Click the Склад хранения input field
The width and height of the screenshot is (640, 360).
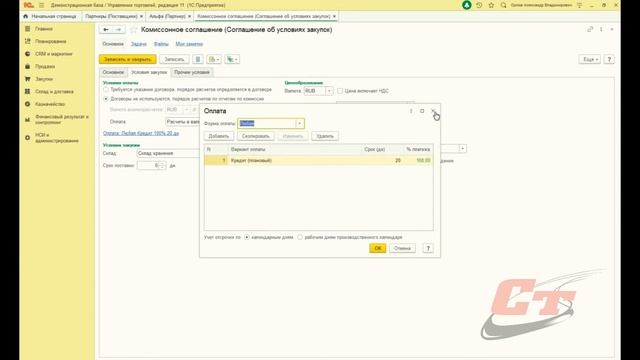168,153
